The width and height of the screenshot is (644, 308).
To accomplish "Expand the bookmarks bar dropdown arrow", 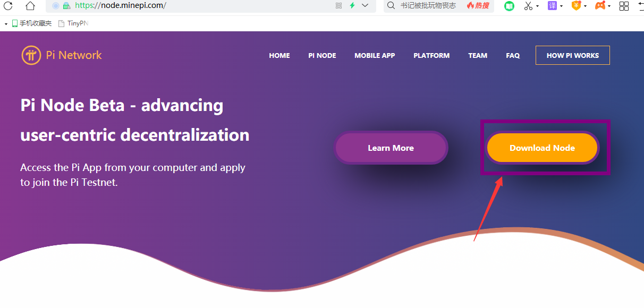I will (x=6, y=24).
